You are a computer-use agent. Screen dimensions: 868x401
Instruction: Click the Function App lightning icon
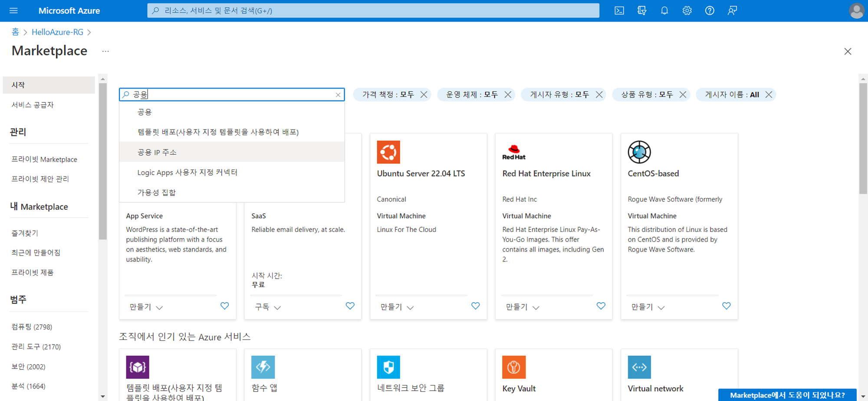tap(263, 367)
